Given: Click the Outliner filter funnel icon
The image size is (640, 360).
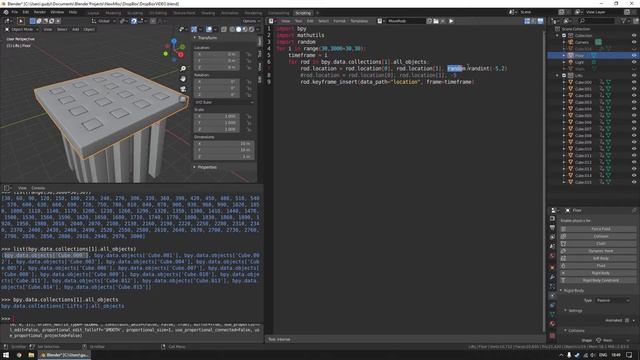Looking at the screenshot, I should [x=623, y=21].
